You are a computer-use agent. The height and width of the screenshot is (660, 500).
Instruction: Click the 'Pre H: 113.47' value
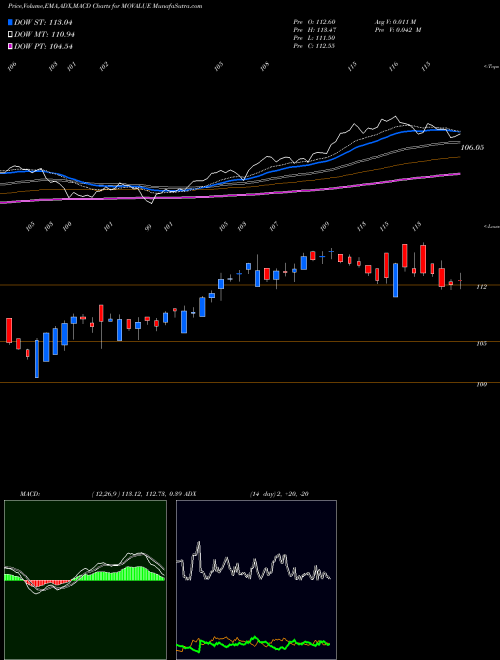(x=314, y=30)
